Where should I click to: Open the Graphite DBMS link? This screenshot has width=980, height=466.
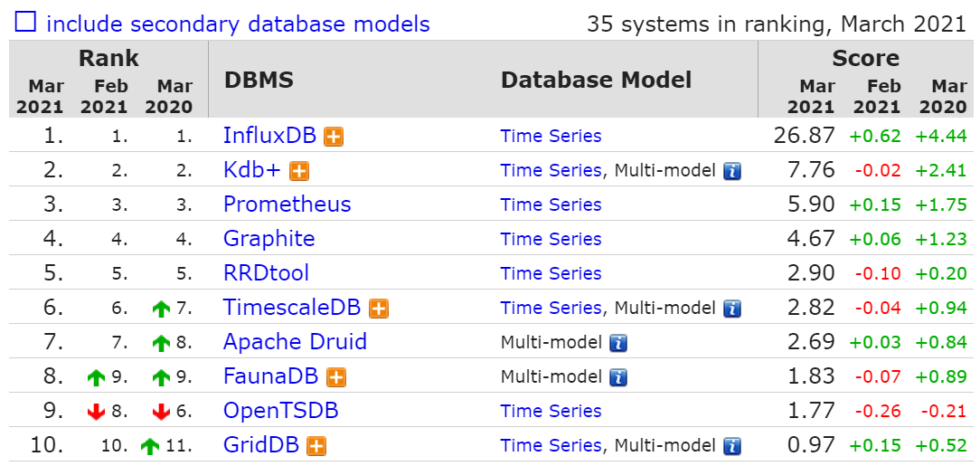(269, 239)
